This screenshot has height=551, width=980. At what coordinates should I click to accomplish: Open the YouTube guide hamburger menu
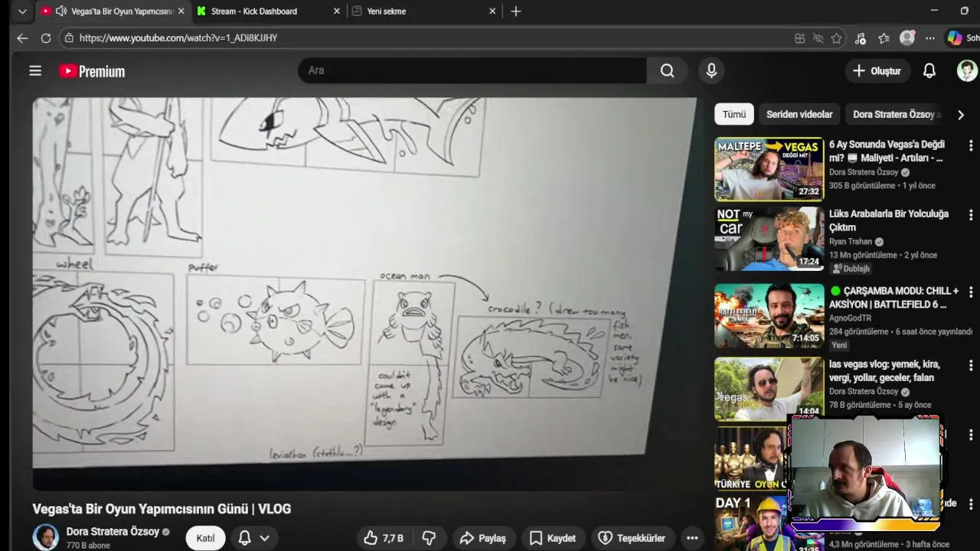pos(35,70)
